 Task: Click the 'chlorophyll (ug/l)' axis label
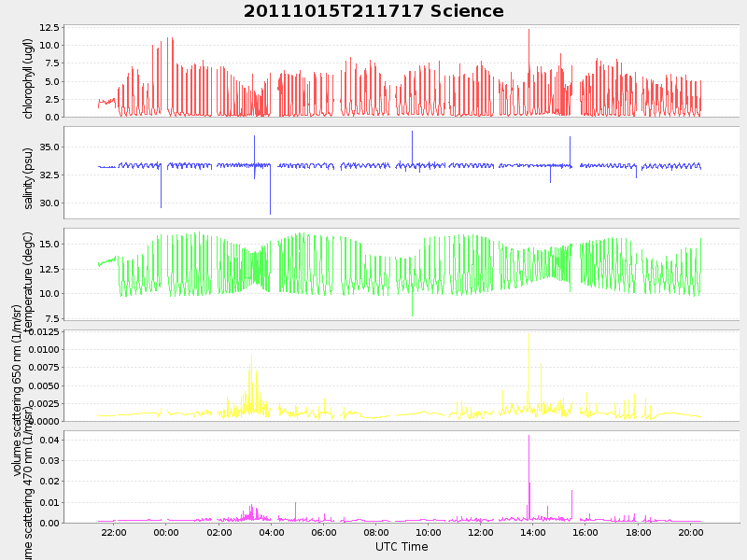[x=28, y=79]
